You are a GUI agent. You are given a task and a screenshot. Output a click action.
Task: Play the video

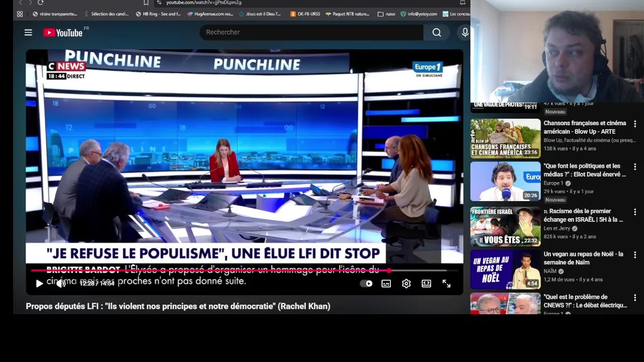click(39, 284)
